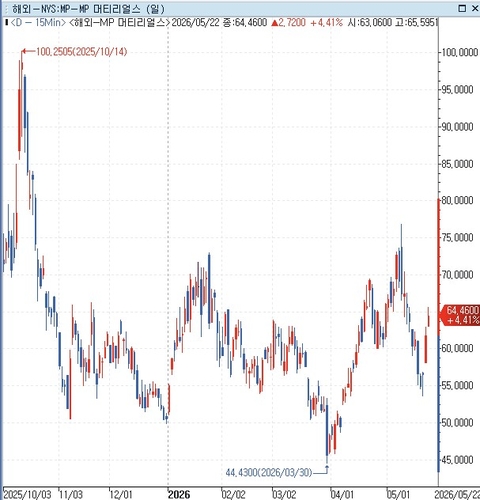Screen dimensions: 480x500
Task: Click the bold '2026' year axis label
Action: 179,494
